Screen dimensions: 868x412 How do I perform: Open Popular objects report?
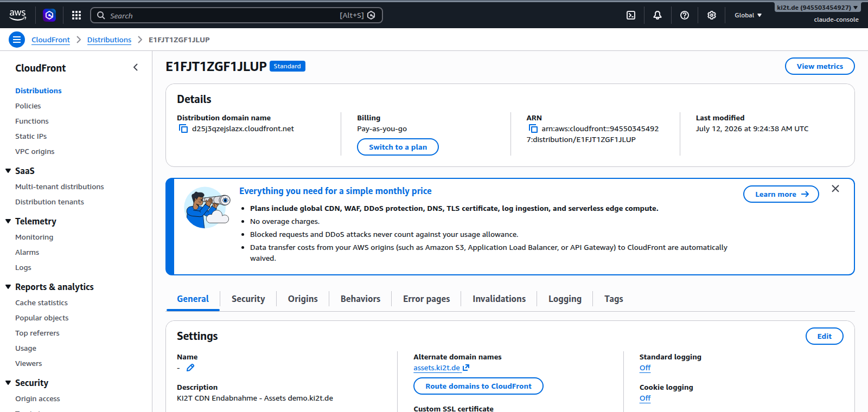coord(42,318)
